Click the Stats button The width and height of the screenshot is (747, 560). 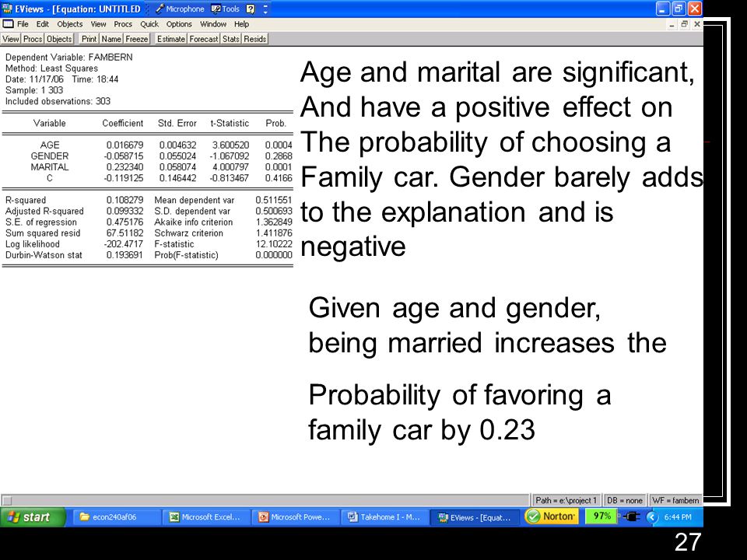[x=230, y=39]
